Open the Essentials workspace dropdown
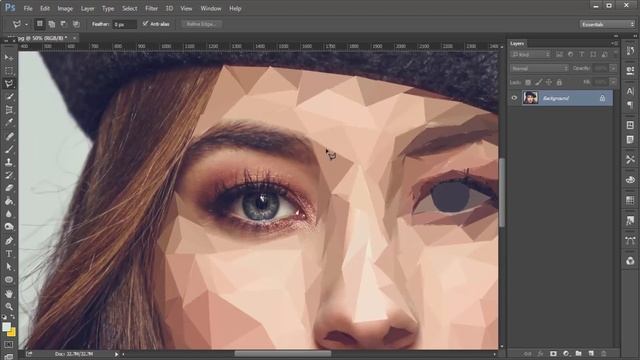 point(607,24)
